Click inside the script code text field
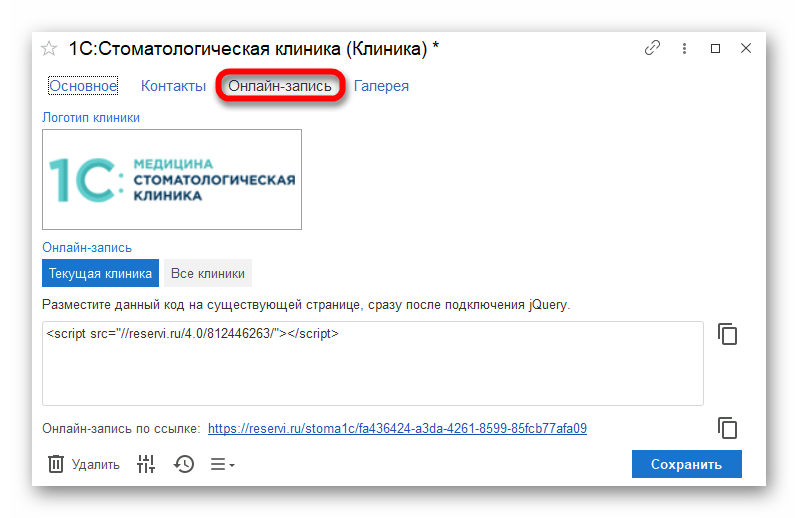 [x=373, y=363]
